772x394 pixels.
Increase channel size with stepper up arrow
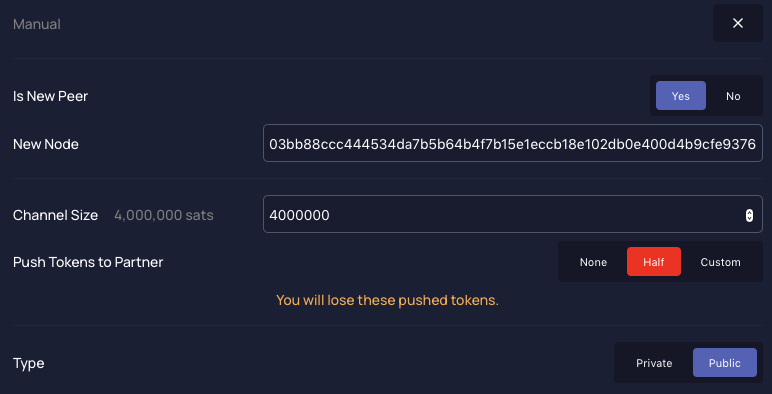coord(749,212)
